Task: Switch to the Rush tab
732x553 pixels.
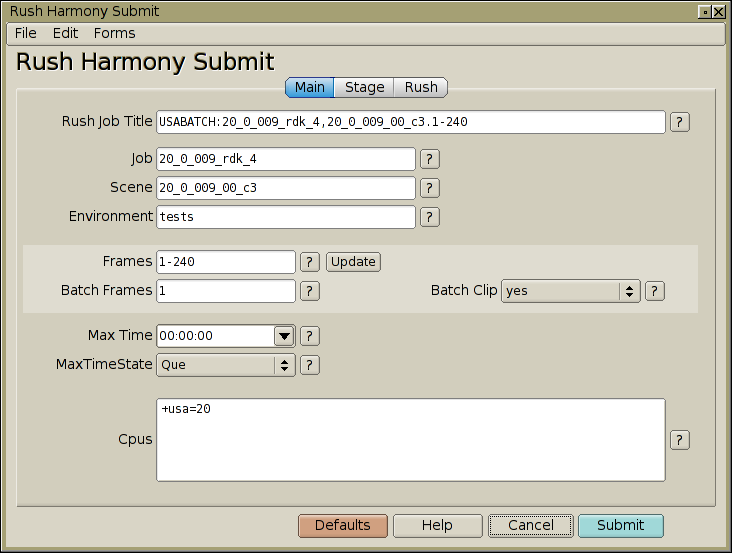Action: [x=421, y=87]
